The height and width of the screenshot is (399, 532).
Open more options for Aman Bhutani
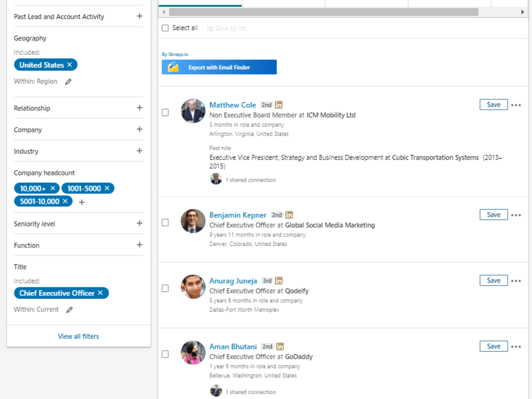pos(516,347)
